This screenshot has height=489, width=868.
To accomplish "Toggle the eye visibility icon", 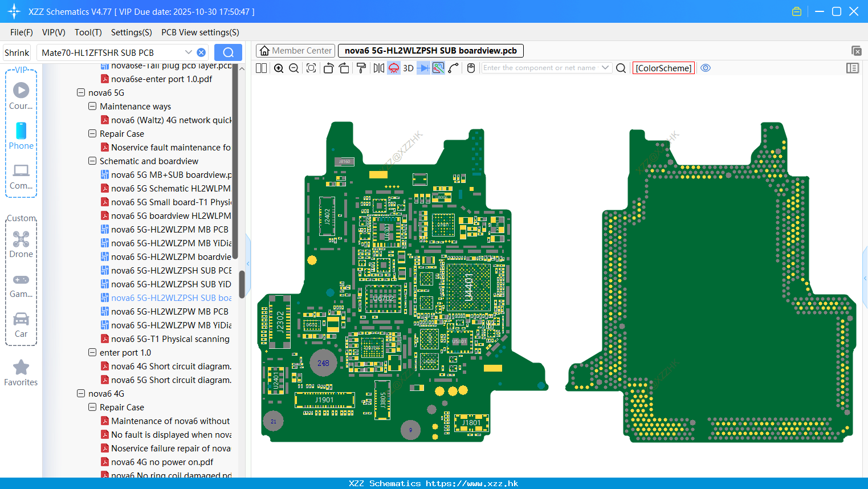I will tap(706, 68).
